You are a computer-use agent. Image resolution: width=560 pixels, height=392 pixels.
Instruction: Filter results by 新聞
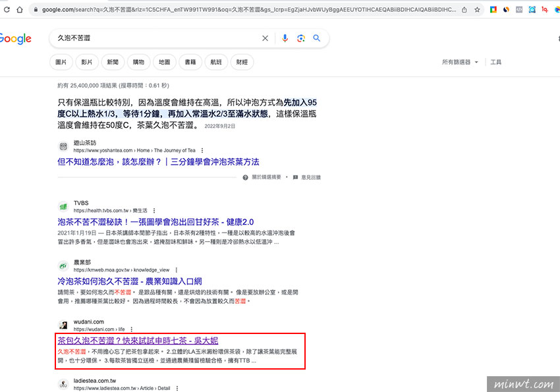click(113, 62)
